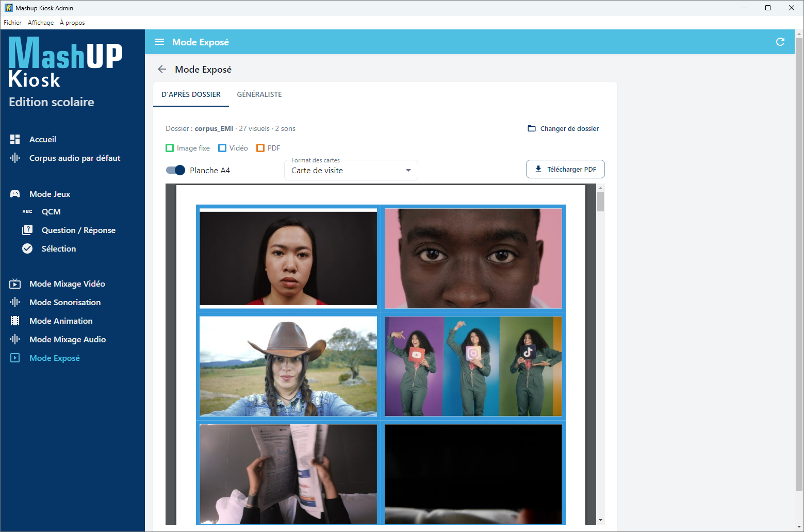Open the Mode Sonorisation label in sidebar
This screenshot has width=804, height=532.
coord(65,302)
